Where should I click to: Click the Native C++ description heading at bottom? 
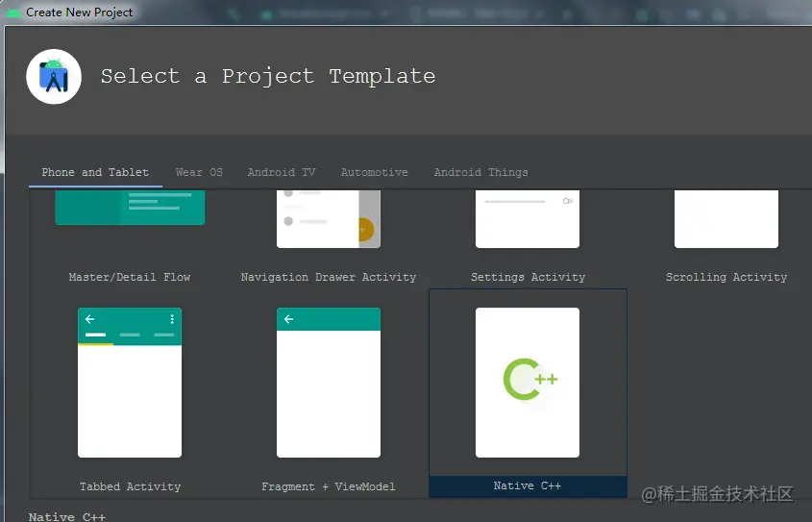click(67, 517)
